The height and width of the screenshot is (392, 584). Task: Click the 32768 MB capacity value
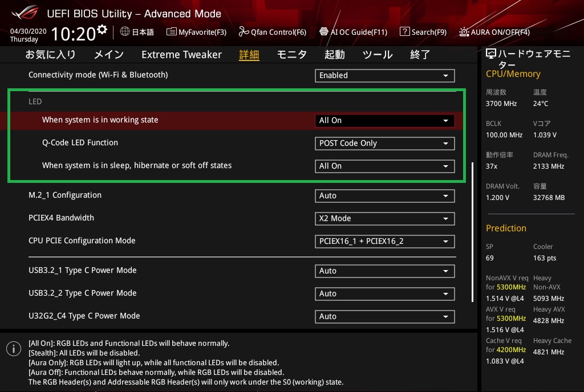549,198
